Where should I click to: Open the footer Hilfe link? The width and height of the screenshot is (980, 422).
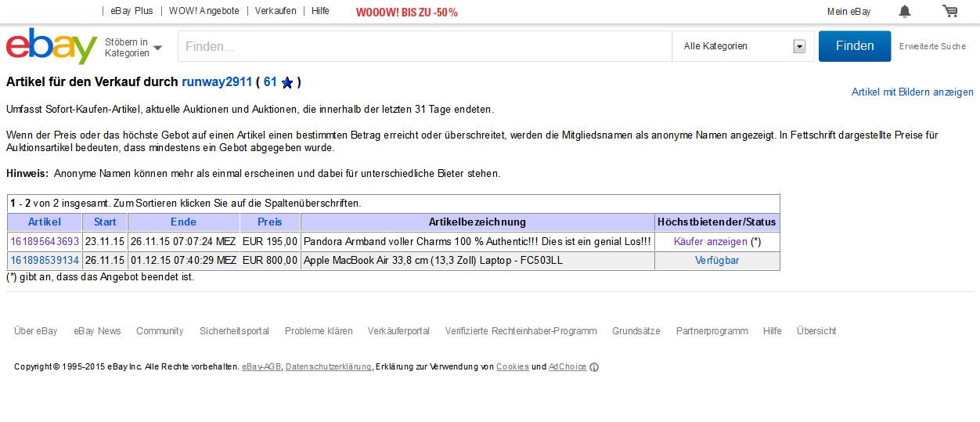click(773, 331)
